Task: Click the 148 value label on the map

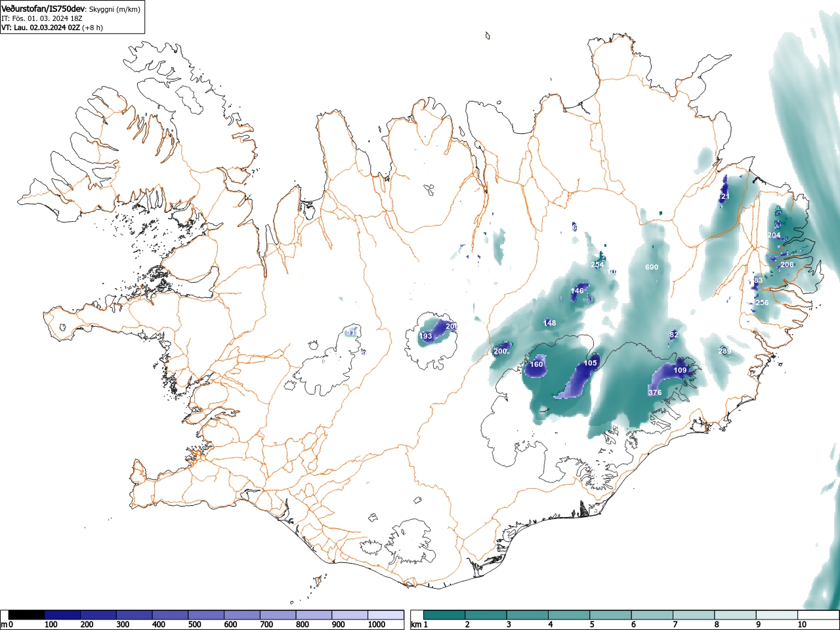Action: 549,323
